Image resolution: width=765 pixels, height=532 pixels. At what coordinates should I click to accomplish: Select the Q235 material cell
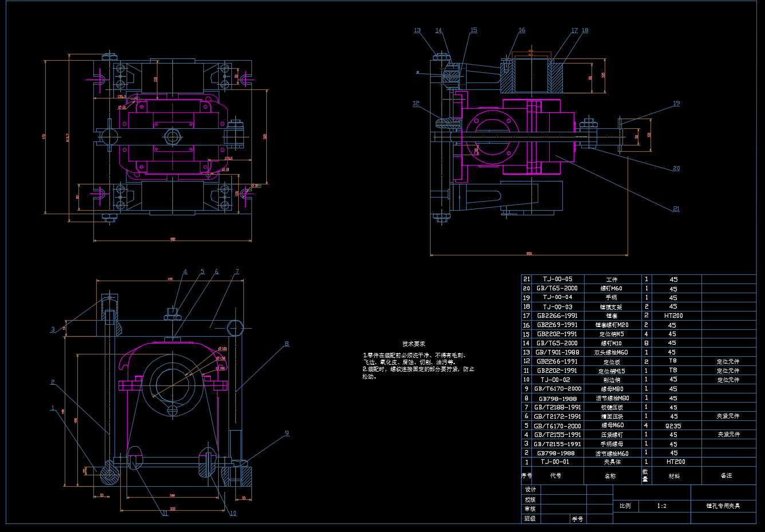click(x=673, y=426)
